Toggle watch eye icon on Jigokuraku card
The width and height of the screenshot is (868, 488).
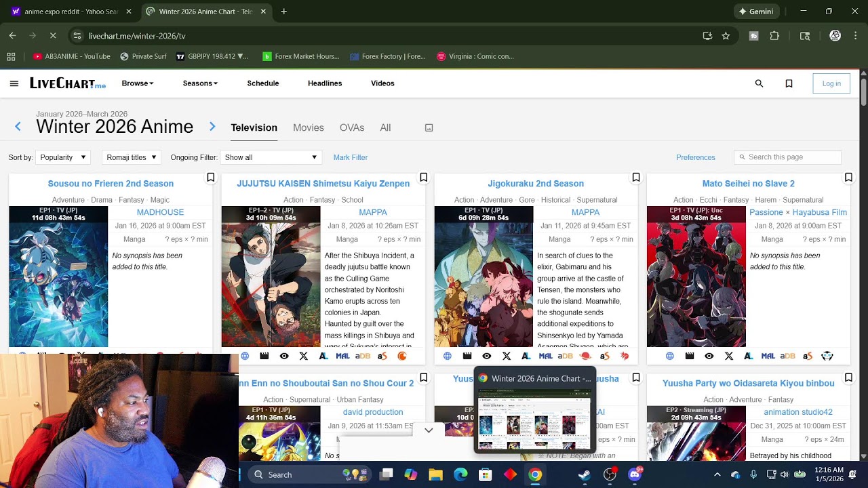pyautogui.click(x=486, y=356)
